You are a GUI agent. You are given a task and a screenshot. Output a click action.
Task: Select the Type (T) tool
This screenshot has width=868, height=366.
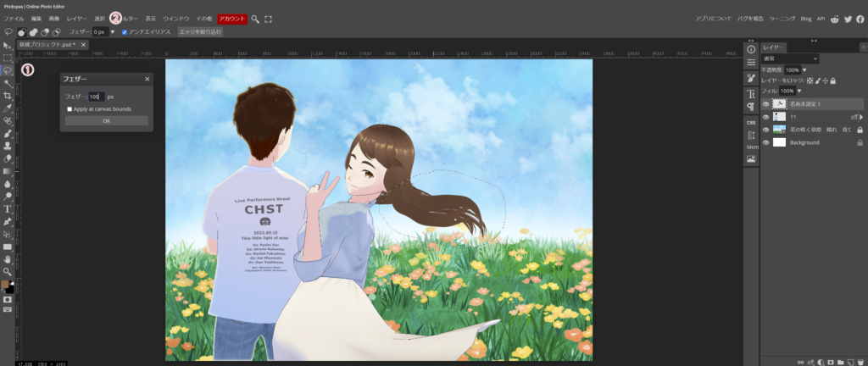(8, 208)
